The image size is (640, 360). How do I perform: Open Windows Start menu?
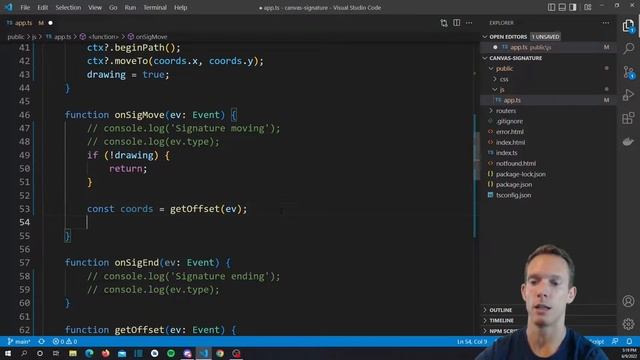[8, 353]
